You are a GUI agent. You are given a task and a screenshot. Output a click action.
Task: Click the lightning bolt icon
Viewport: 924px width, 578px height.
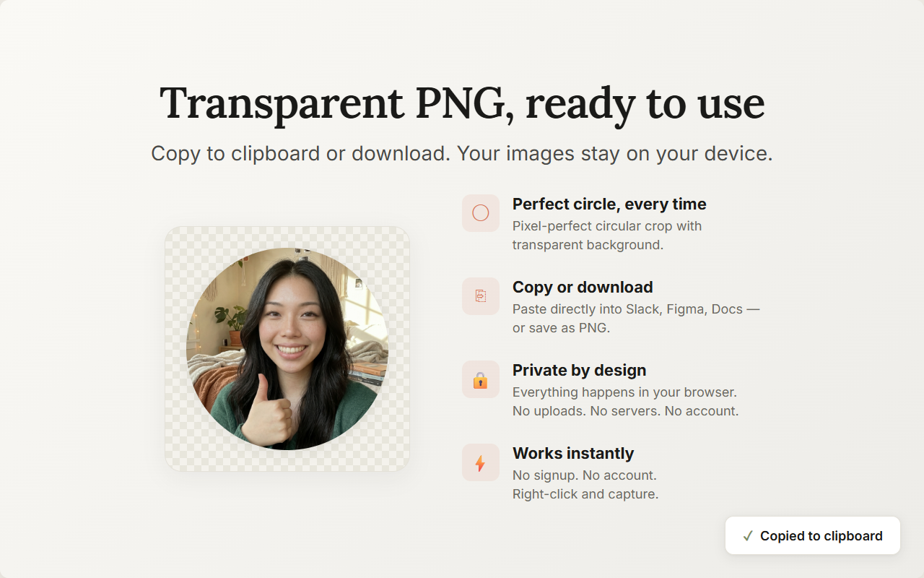click(480, 462)
